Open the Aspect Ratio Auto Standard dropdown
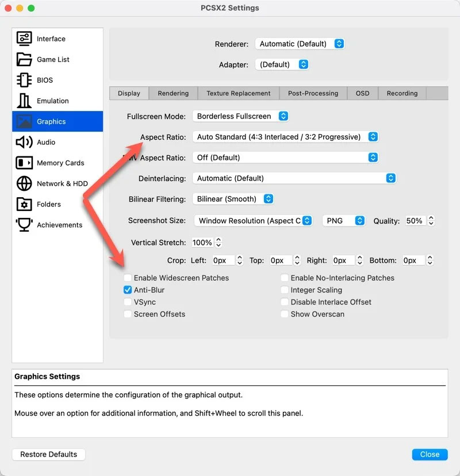 point(285,137)
